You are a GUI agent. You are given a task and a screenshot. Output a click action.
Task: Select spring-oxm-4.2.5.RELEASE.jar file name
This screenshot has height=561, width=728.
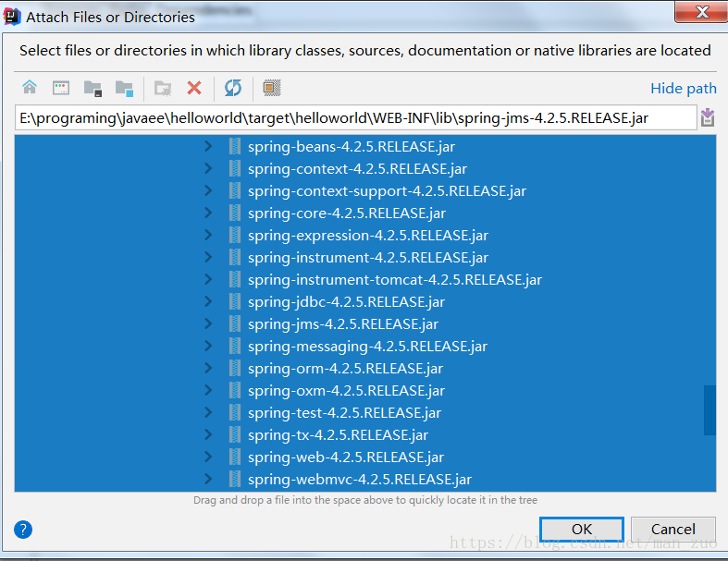coord(346,391)
